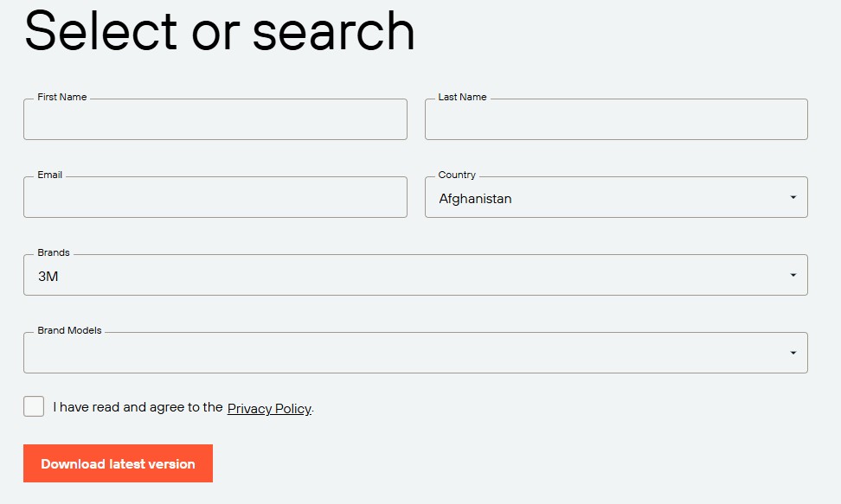Screen dimensions: 841x504
Task: Click the "Brands" field label
Action: (x=54, y=252)
